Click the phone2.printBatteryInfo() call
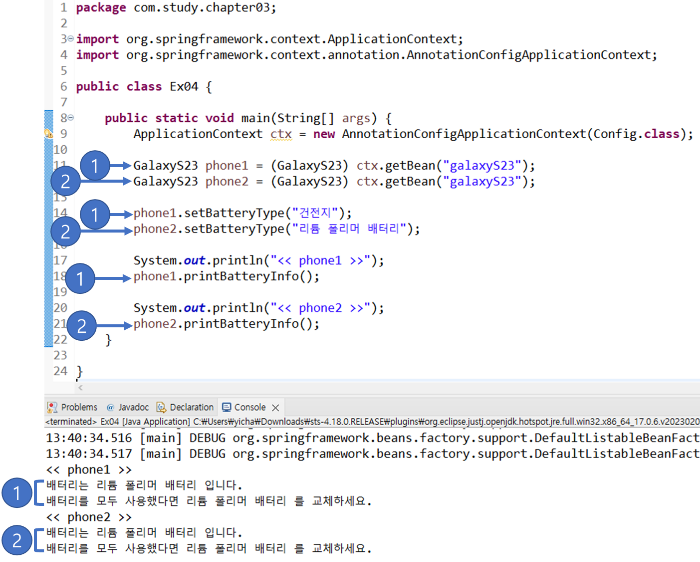 (x=226, y=324)
